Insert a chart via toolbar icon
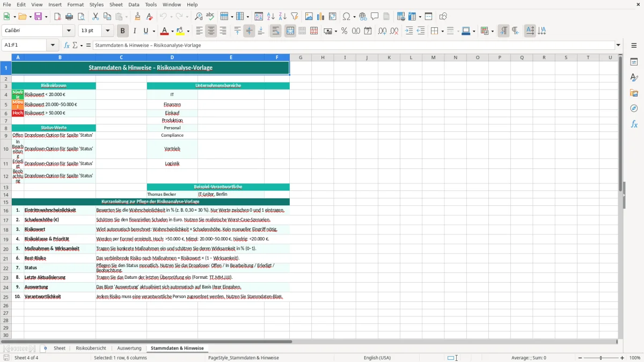 tap(321, 17)
